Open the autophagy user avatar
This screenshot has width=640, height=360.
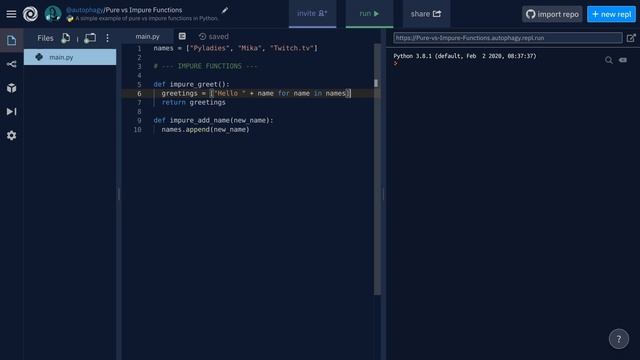(53, 14)
